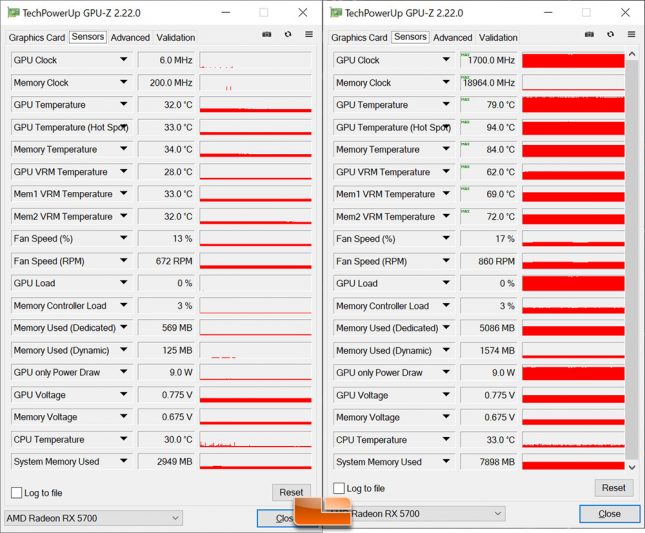Open GPU VRM Temperature dropdown in left window
This screenshot has height=533, width=645.
coord(123,171)
